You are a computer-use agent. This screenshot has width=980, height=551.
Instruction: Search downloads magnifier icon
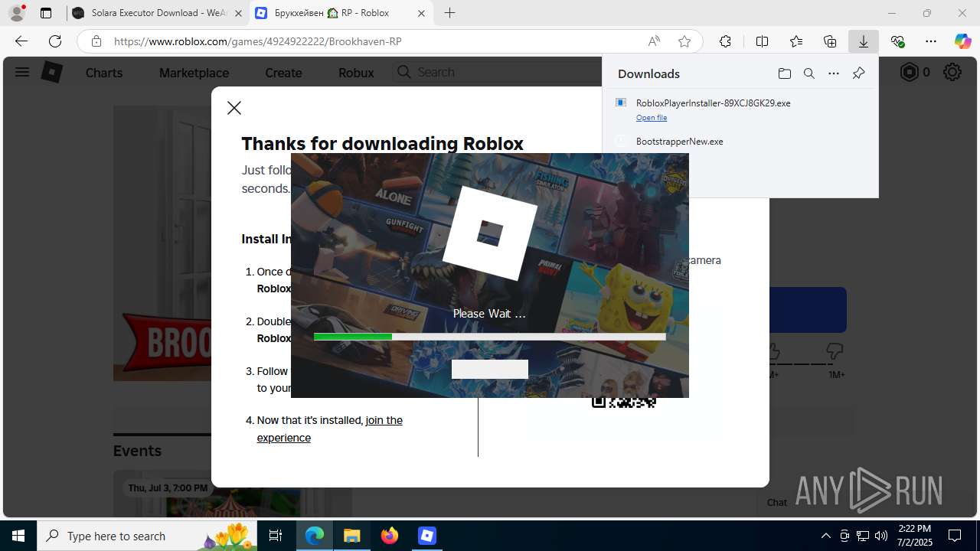tap(808, 73)
